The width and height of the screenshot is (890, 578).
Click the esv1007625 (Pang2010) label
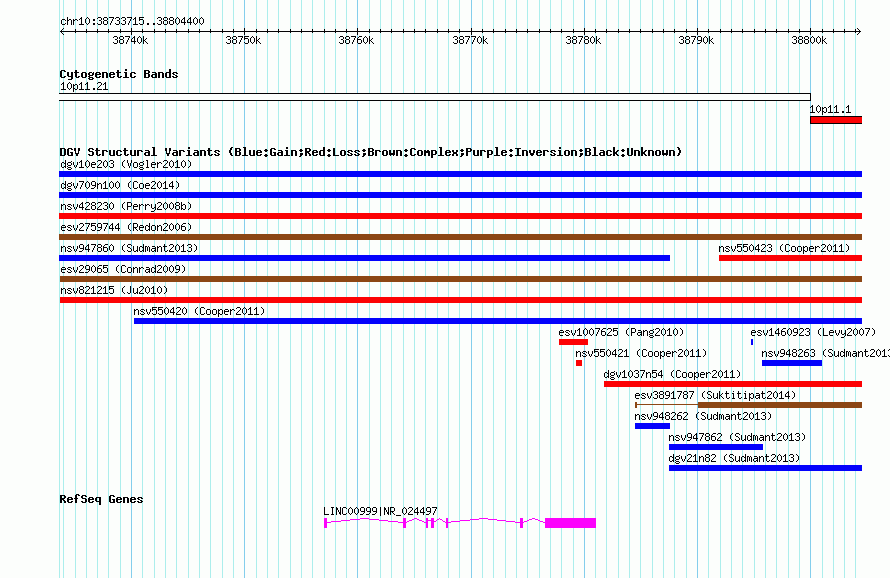coord(621,332)
